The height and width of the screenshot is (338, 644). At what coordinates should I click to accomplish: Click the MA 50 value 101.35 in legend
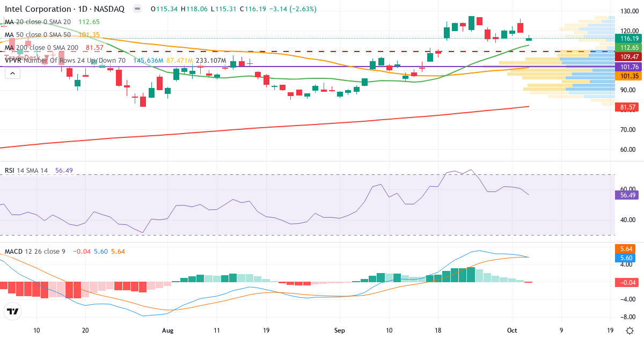[x=89, y=35]
